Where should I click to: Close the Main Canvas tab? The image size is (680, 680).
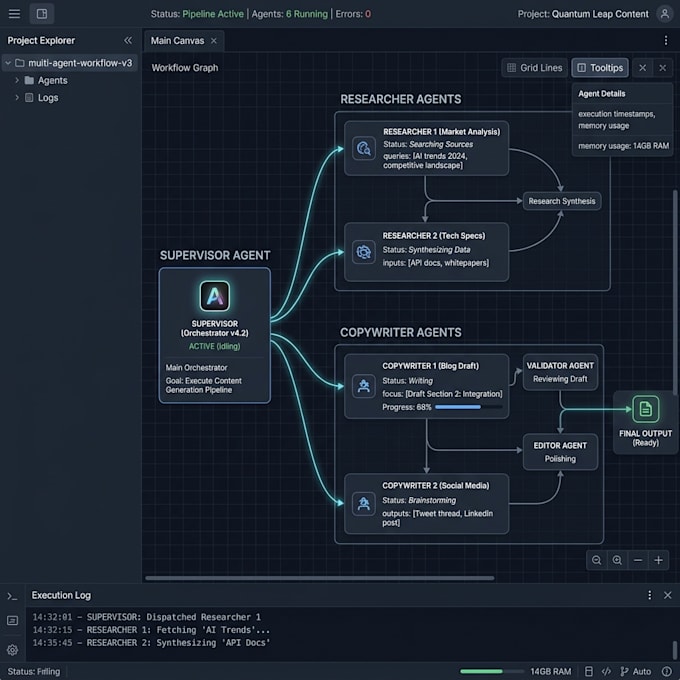pos(214,41)
